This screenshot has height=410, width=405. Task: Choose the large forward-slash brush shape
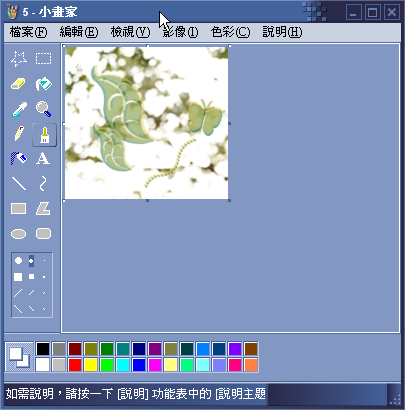point(18,293)
